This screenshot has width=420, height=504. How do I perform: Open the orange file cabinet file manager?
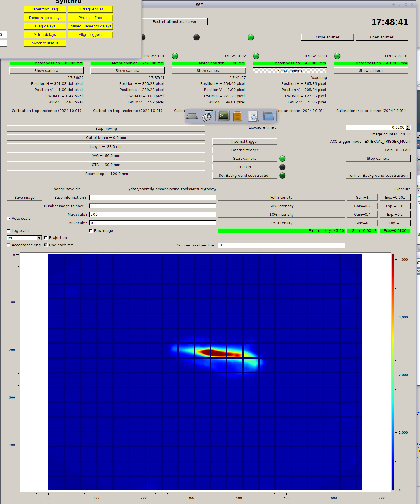click(x=237, y=116)
